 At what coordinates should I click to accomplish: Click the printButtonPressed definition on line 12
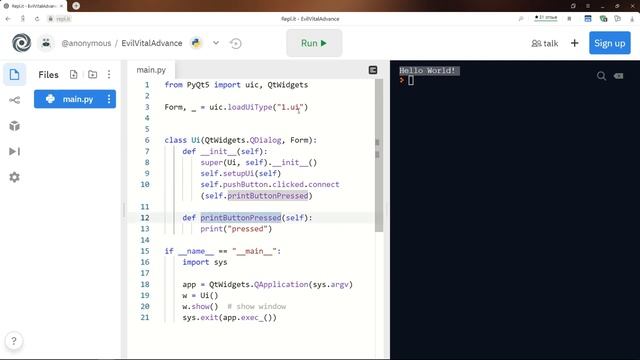[x=241, y=218]
